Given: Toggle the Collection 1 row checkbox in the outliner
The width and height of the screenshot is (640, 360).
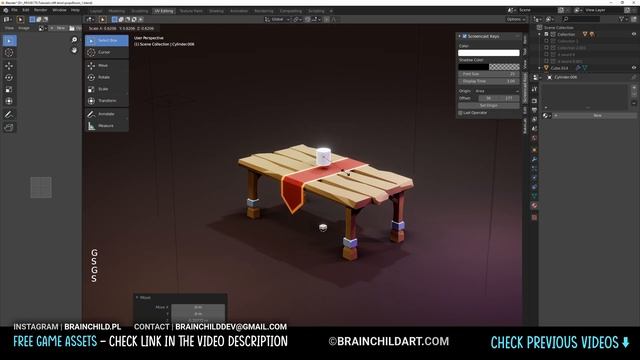Looking at the screenshot, I should 547,41.
